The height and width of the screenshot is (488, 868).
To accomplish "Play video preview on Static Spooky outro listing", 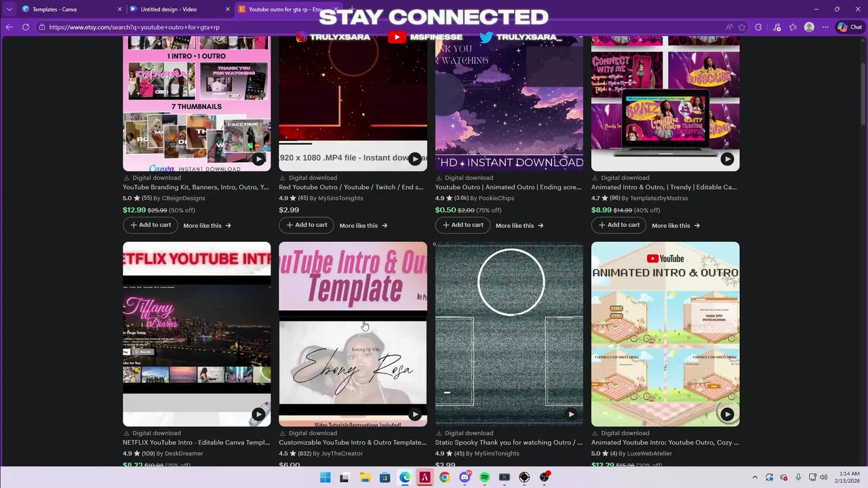I will (x=571, y=414).
